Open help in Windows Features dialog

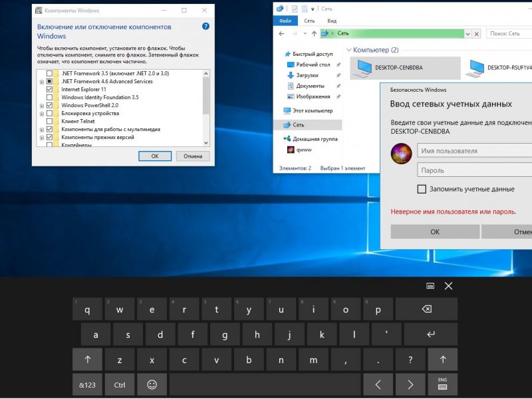pos(205,27)
